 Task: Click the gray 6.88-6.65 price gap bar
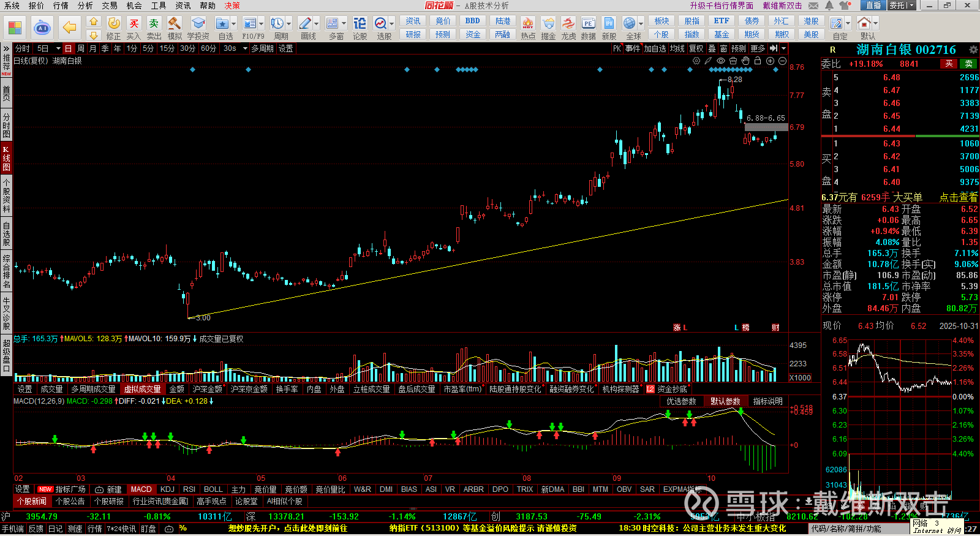coord(766,127)
